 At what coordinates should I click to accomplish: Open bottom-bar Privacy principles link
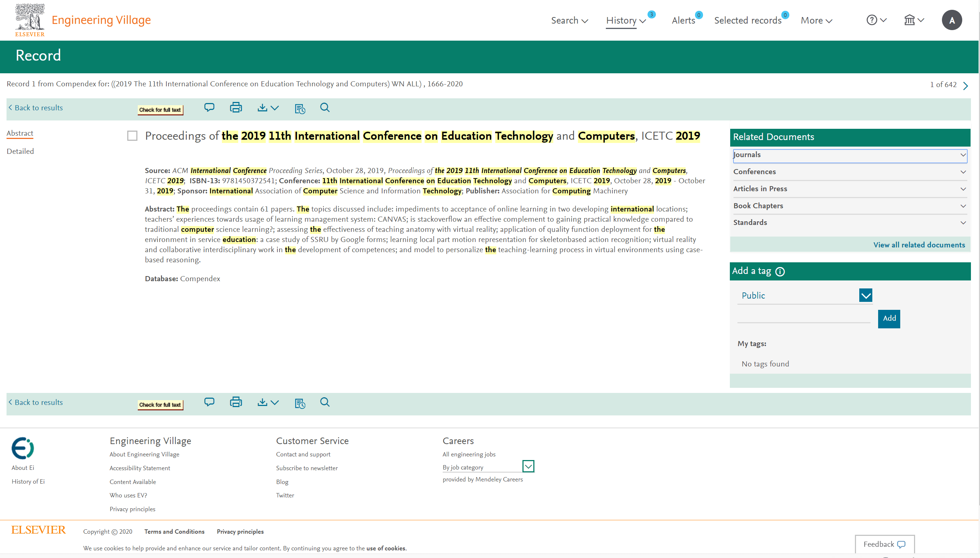[x=240, y=532]
